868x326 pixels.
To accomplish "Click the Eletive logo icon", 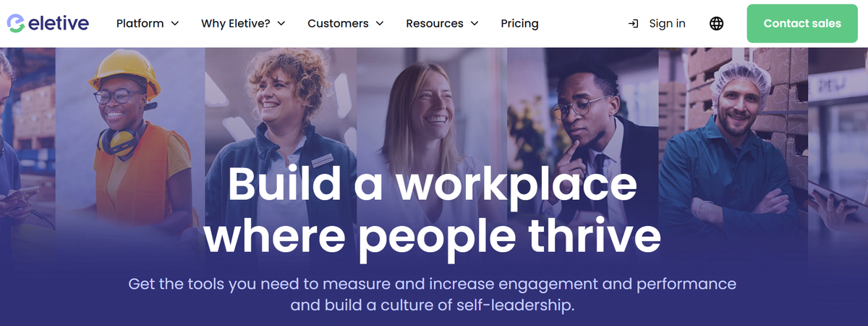I will (15, 23).
